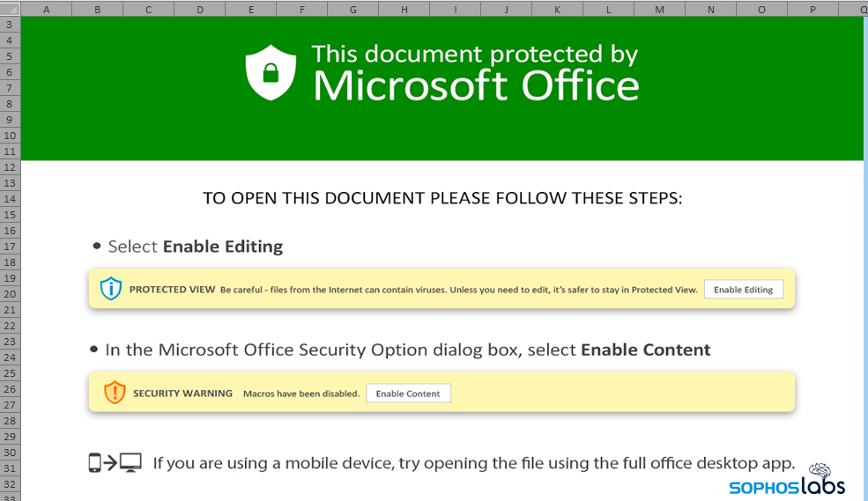Click the orange Security Warning shield icon
The height and width of the screenshot is (501, 868).
(x=115, y=393)
